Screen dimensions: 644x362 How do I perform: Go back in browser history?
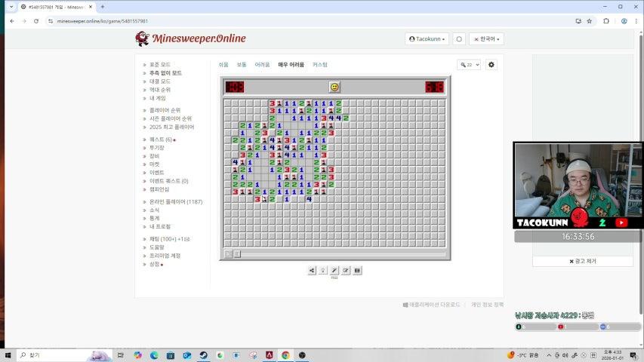[12, 21]
